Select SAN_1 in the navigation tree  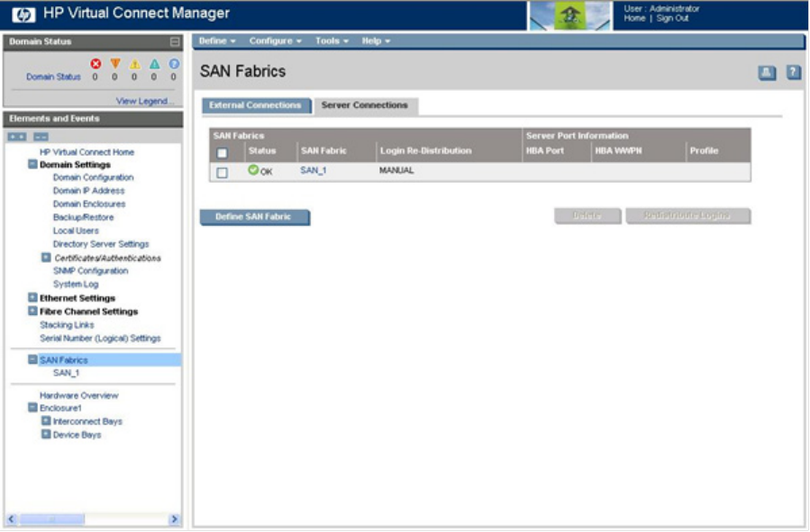pyautogui.click(x=66, y=373)
